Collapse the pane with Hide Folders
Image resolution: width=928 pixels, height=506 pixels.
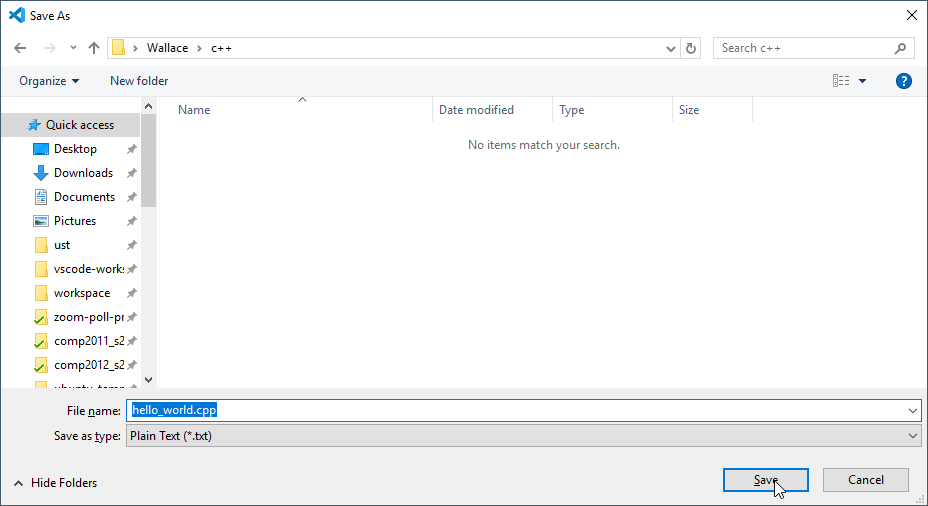point(55,483)
